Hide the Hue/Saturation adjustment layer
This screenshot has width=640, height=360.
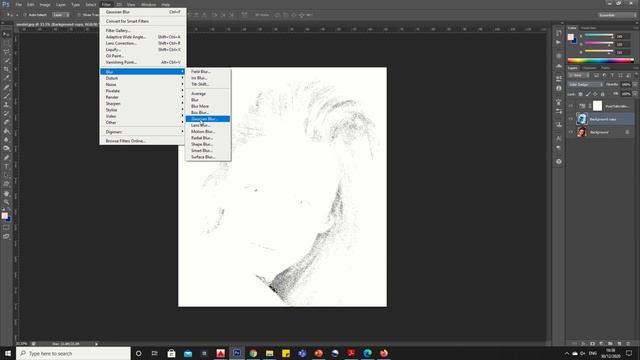tap(571, 106)
